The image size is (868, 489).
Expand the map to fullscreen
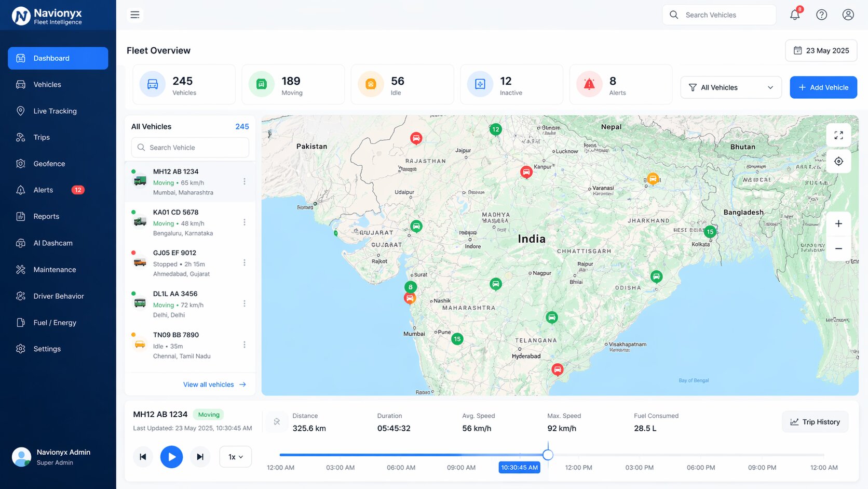coord(838,135)
